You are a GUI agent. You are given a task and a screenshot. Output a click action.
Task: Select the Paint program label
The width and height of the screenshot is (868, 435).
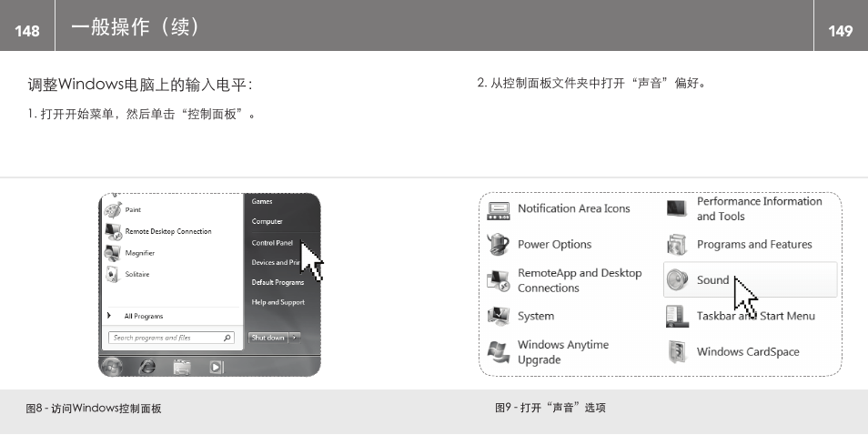click(x=133, y=209)
